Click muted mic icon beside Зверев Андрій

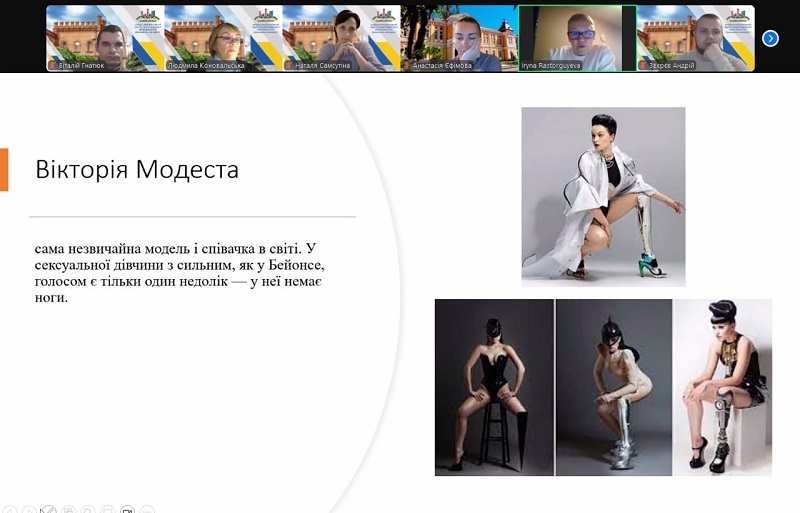(643, 66)
